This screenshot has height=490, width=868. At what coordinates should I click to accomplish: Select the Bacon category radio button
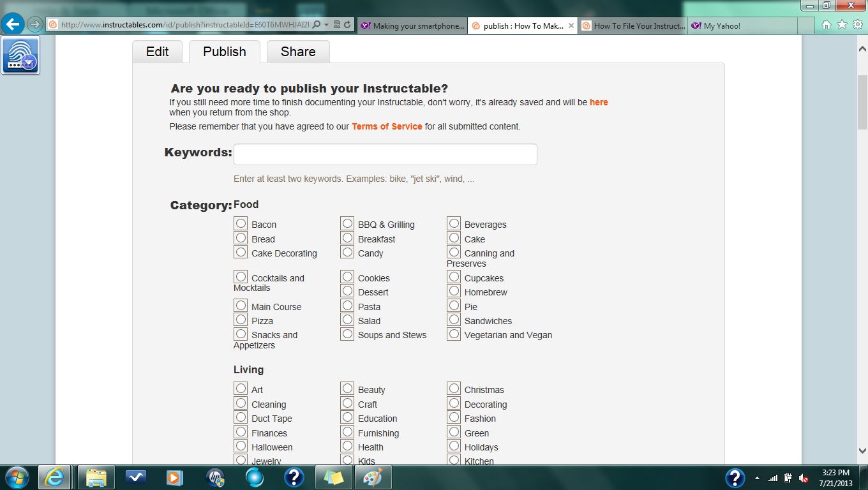(241, 223)
